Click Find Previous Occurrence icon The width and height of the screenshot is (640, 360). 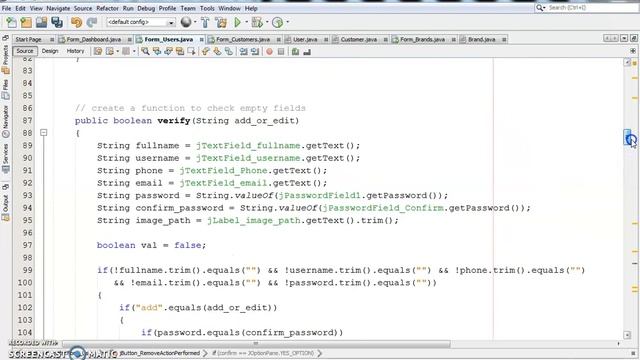[x=157, y=51]
